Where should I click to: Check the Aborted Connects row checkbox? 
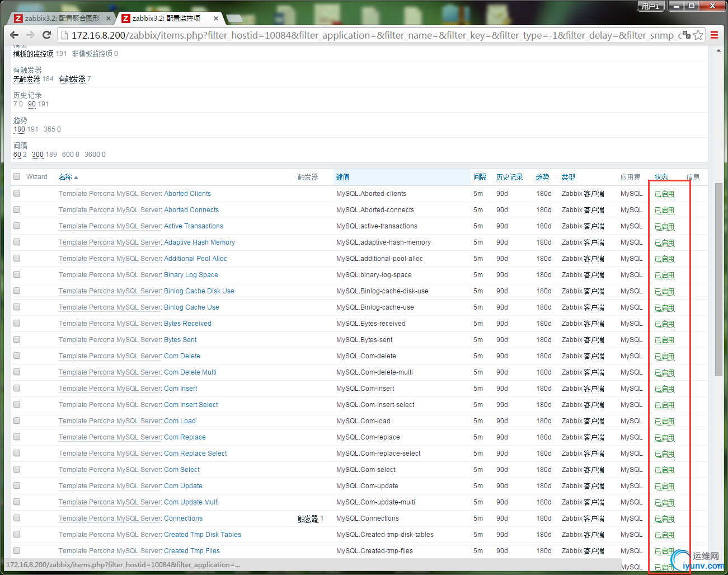pos(17,209)
